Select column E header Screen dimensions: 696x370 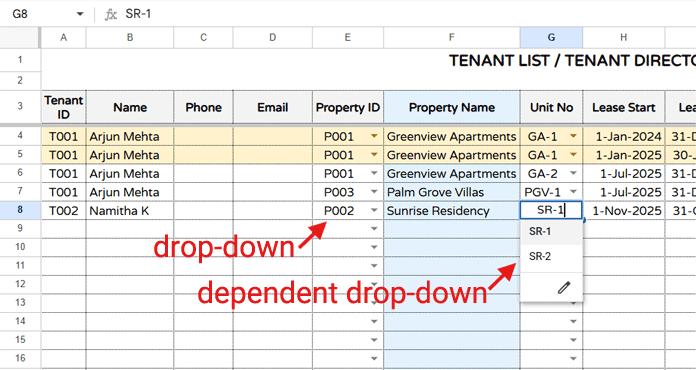(x=348, y=38)
